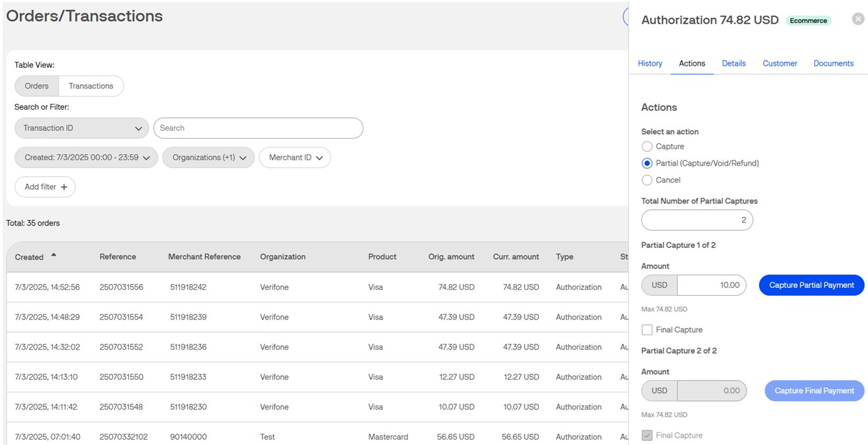Toggle Final Capture under Partial Capture 2
868x445 pixels.
point(647,435)
